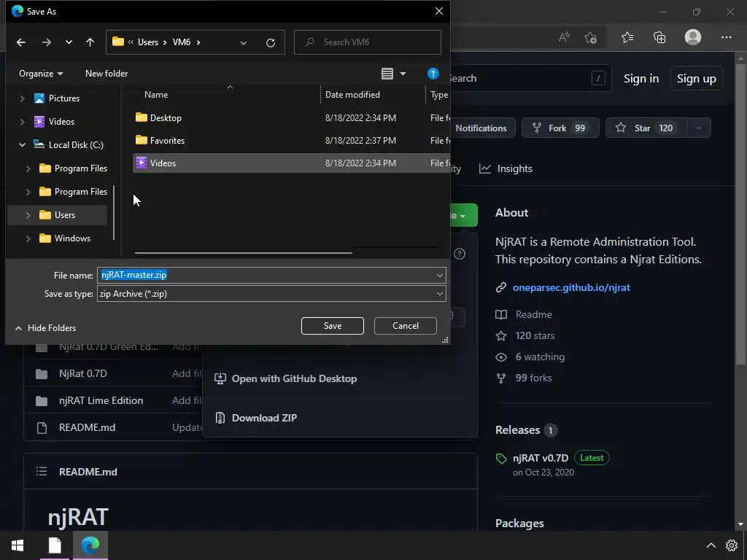
Task: Create a New folder
Action: (107, 74)
